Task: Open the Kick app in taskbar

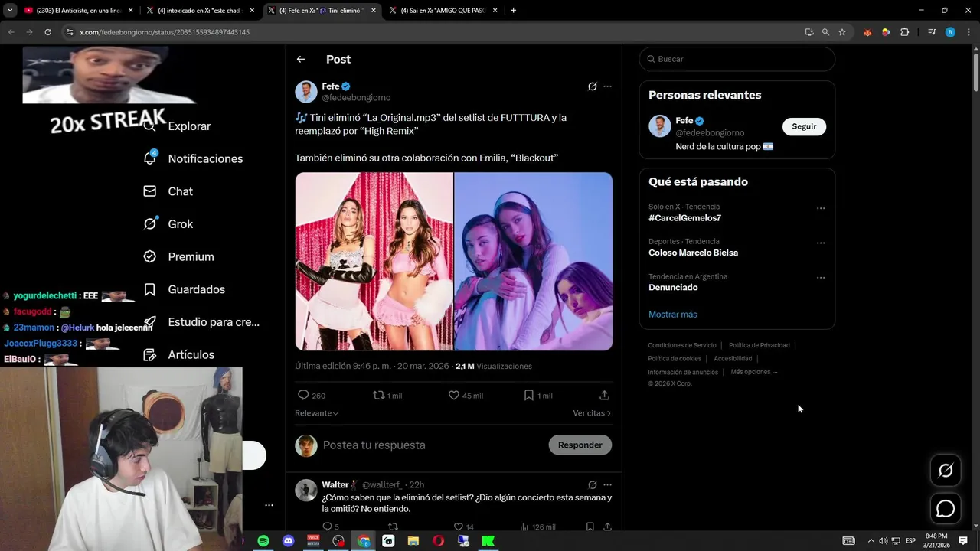Action: pos(488,541)
